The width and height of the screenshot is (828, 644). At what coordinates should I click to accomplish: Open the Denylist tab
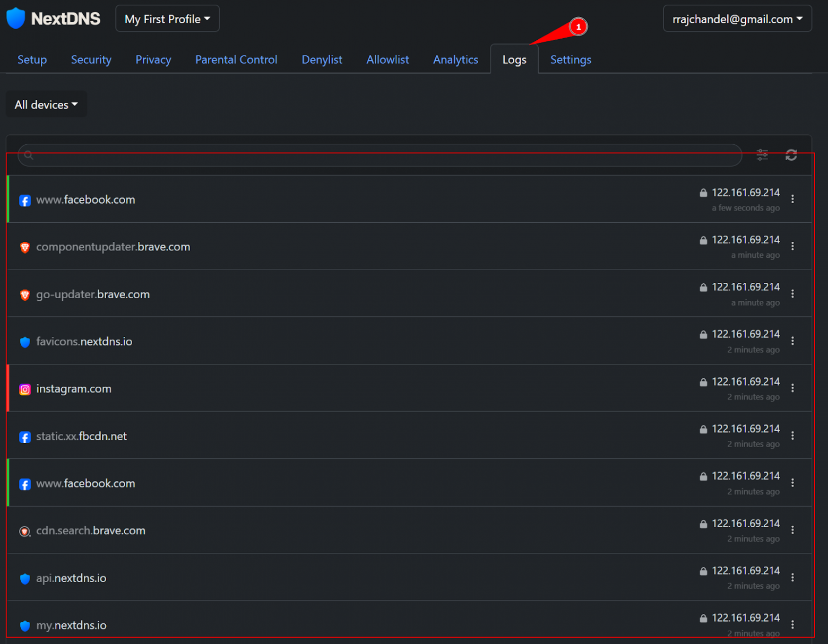tap(322, 59)
